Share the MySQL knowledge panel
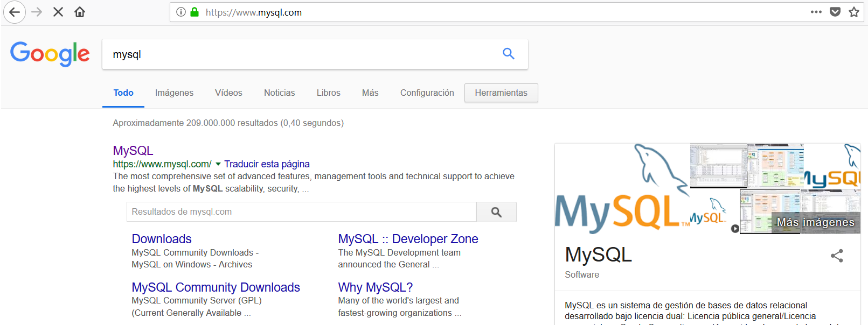The height and width of the screenshot is (325, 868). click(x=837, y=256)
